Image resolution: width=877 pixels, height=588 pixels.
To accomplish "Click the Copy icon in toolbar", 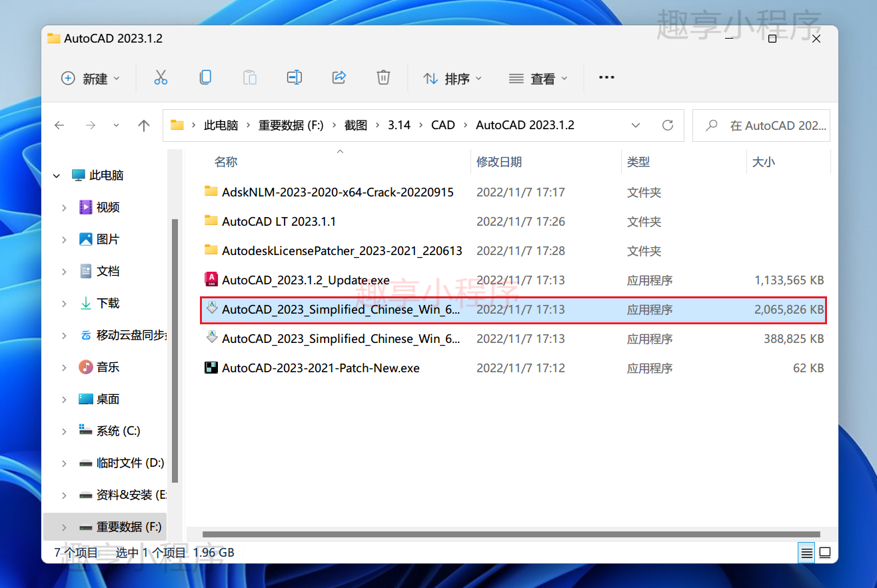I will click(205, 78).
